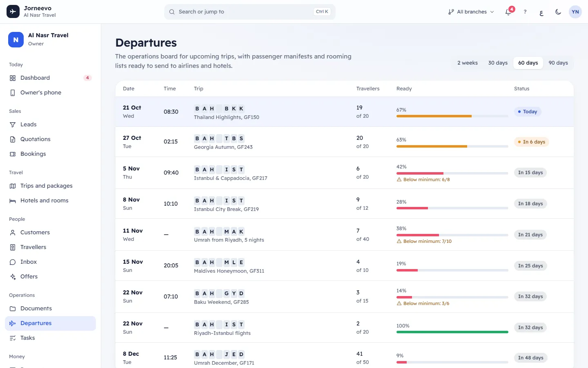Open Dashboard in the sidebar

click(50, 78)
